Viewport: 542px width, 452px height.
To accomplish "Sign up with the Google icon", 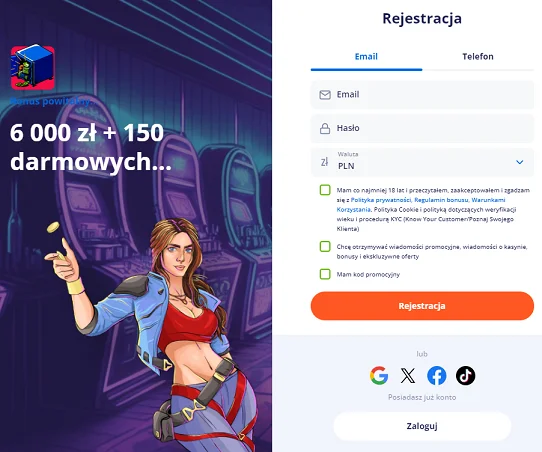I will tap(379, 375).
